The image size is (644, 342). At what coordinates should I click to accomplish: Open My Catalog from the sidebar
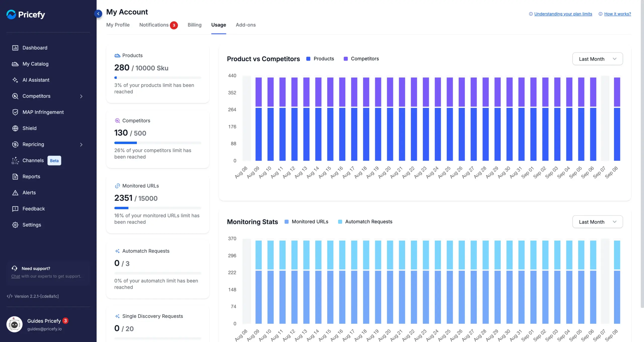(35, 64)
